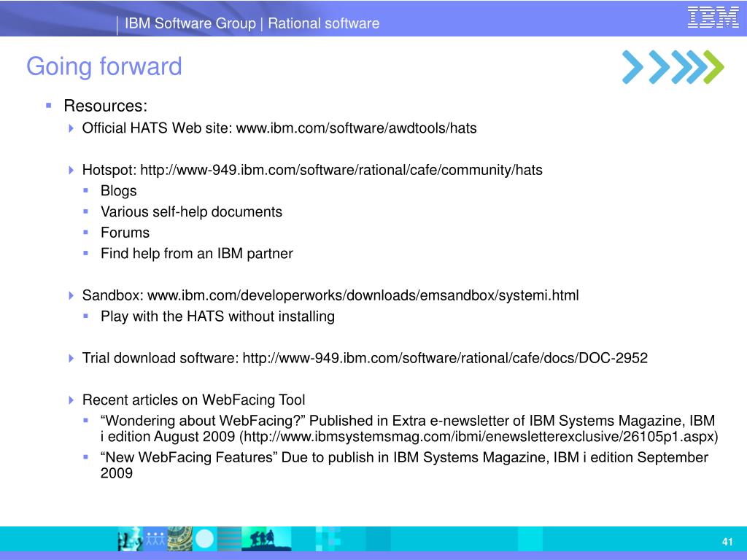Screen dimensions: 747x560
Task: Click the square bullet beside Resources
Action: [49, 105]
